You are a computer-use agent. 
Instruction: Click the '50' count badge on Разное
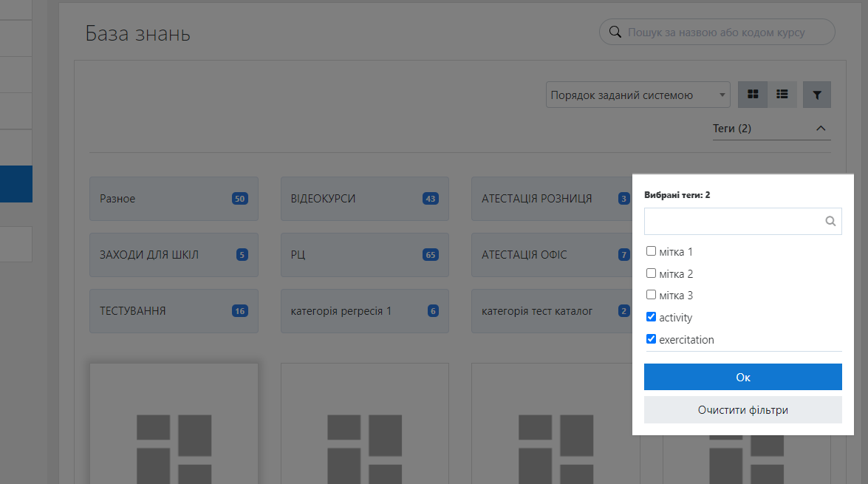[239, 199]
